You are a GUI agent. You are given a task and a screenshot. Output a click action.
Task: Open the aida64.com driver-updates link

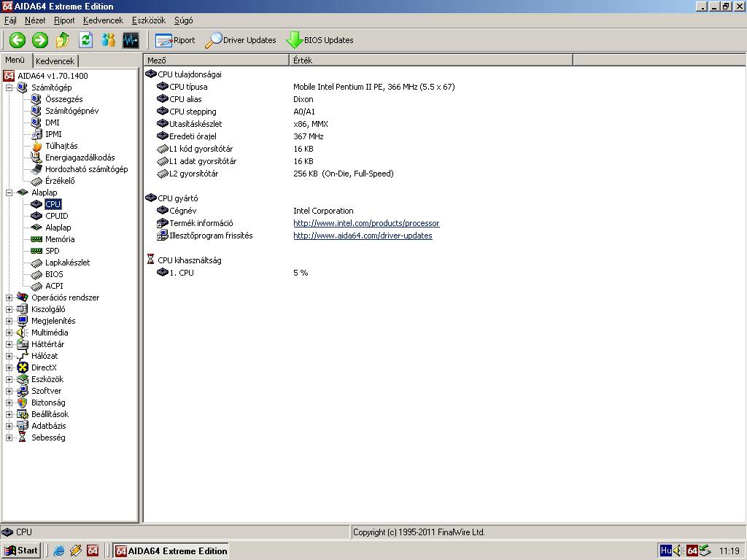(363, 236)
